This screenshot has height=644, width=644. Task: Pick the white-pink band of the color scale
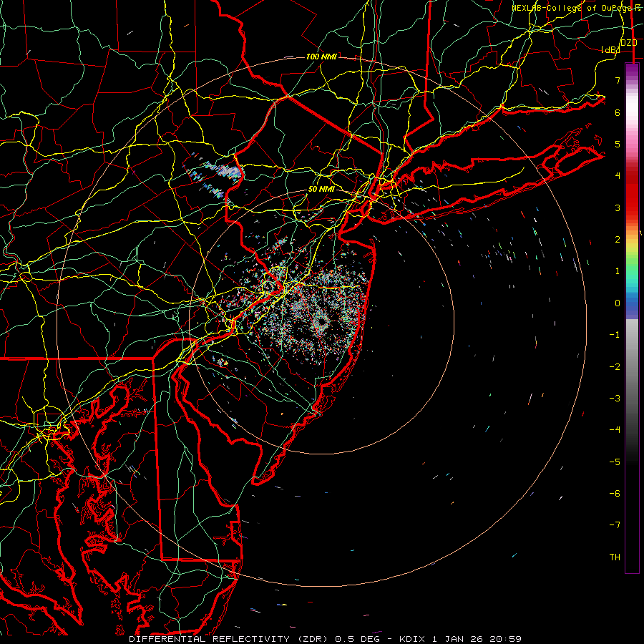tap(632, 113)
